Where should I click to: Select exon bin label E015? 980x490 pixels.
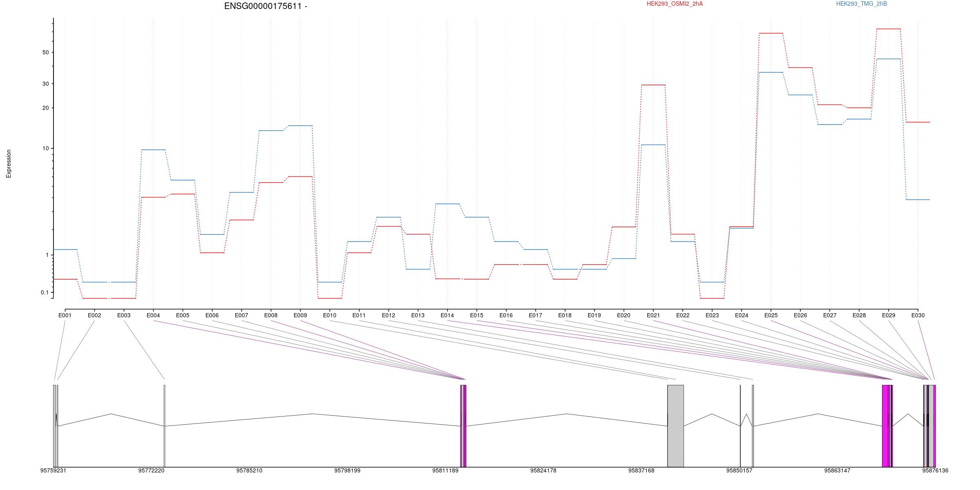pos(477,315)
